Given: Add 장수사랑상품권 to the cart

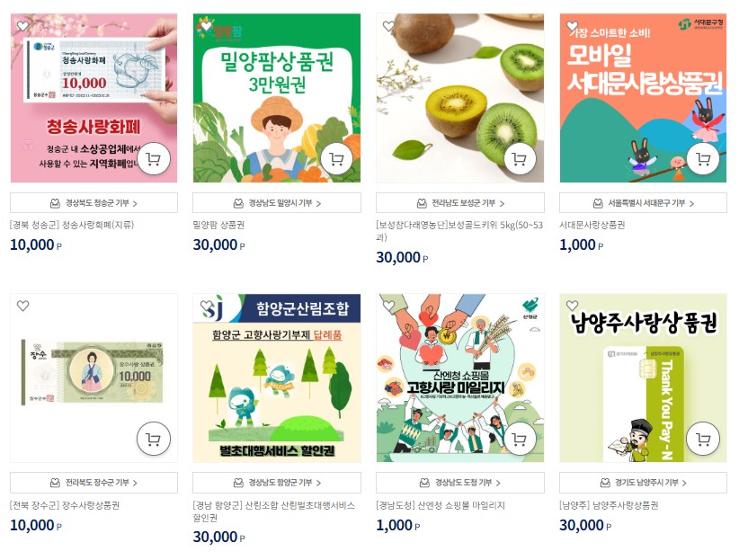Looking at the screenshot, I should (153, 439).
